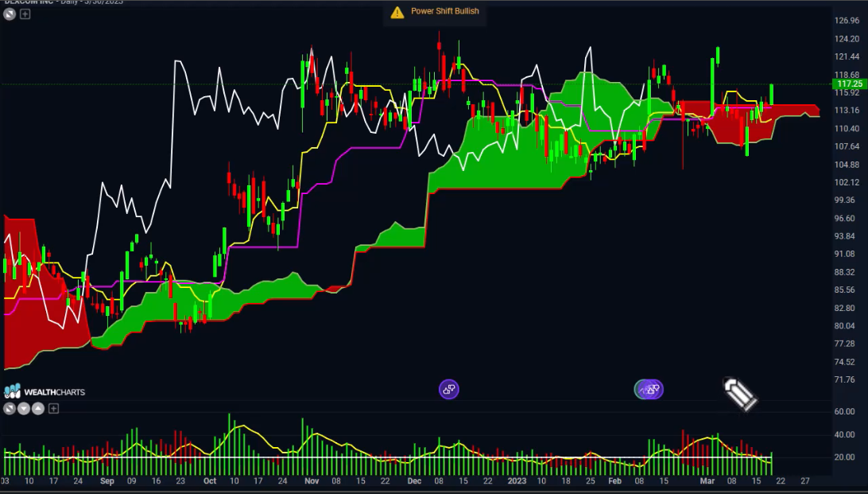Click the 104.88 price axis label
This screenshot has width=868, height=494.
pos(847,165)
